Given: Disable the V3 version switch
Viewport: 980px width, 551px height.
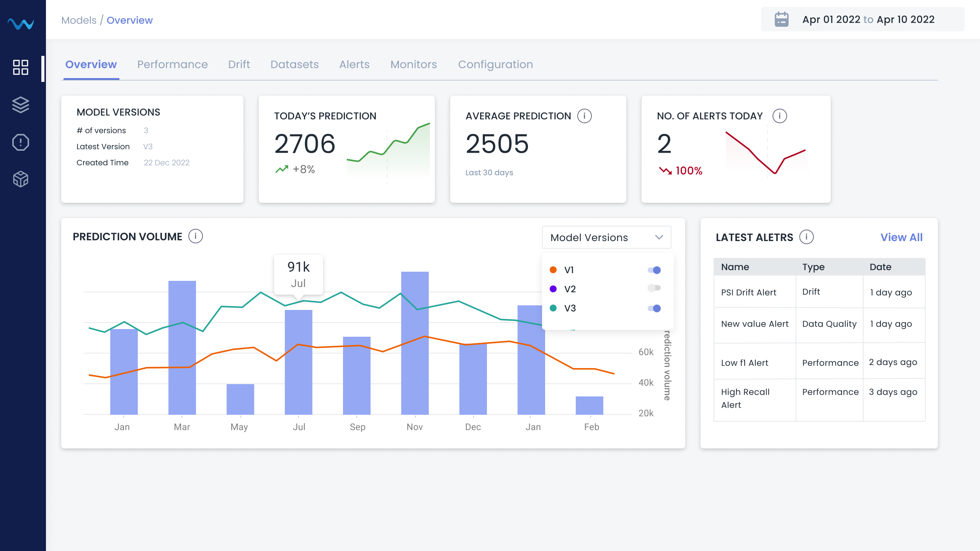Looking at the screenshot, I should point(654,308).
